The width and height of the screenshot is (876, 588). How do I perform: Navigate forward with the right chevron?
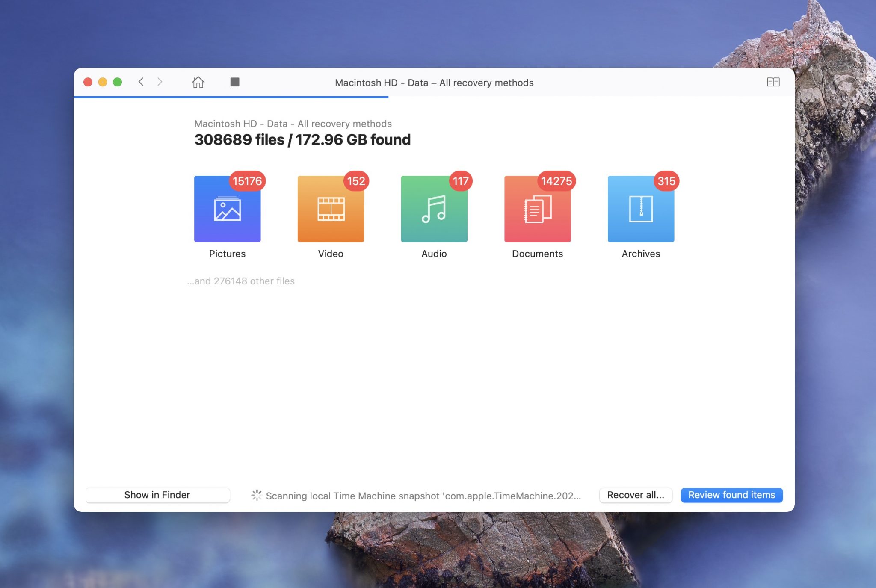[x=160, y=82]
